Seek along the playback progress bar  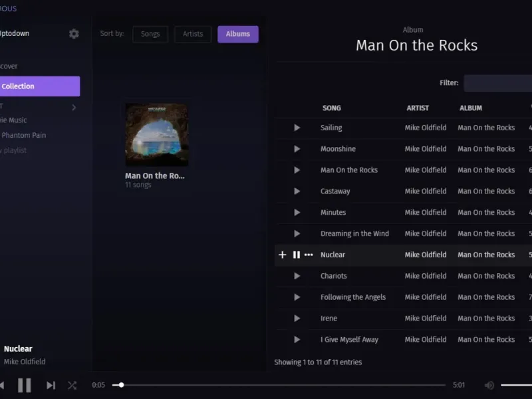coord(279,385)
